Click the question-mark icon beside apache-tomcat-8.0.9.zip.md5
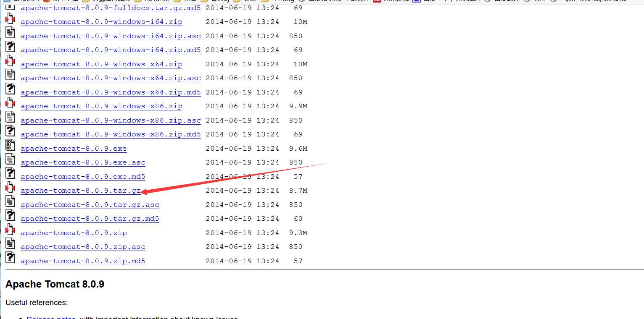644x319 pixels. (x=10, y=258)
